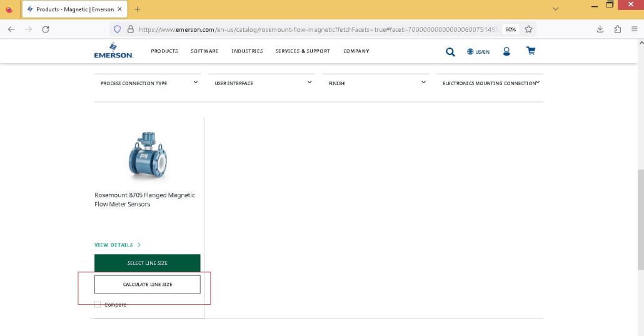Click the Emerson logo

pyautogui.click(x=113, y=51)
